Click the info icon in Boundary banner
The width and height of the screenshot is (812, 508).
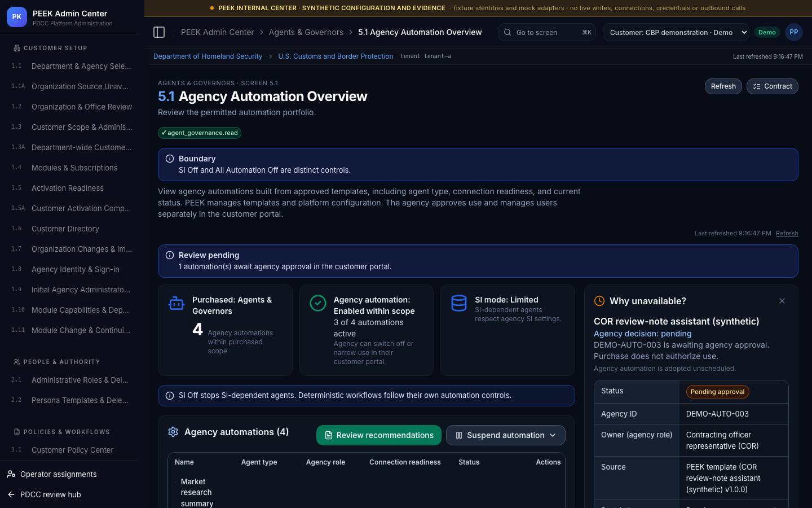[170, 159]
